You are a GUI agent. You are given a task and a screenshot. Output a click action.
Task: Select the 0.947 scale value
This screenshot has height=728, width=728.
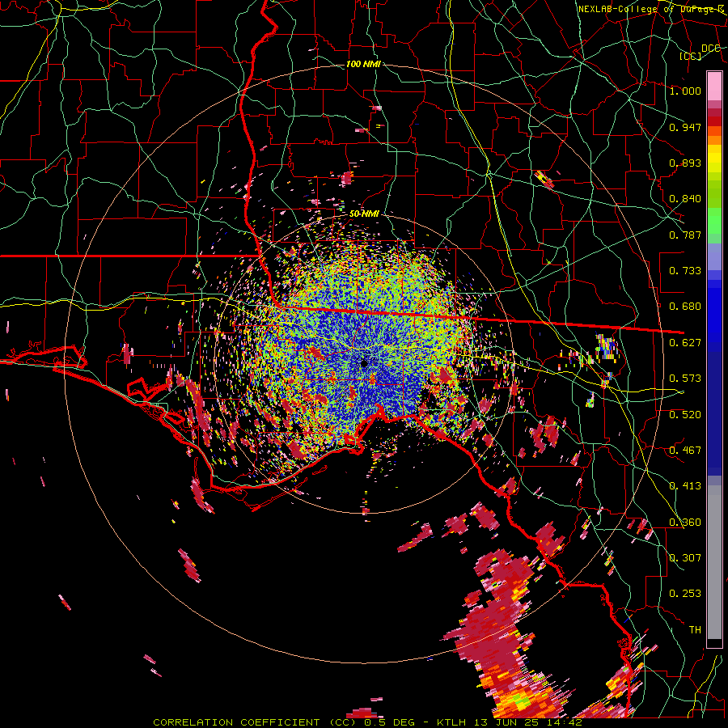[x=685, y=127]
